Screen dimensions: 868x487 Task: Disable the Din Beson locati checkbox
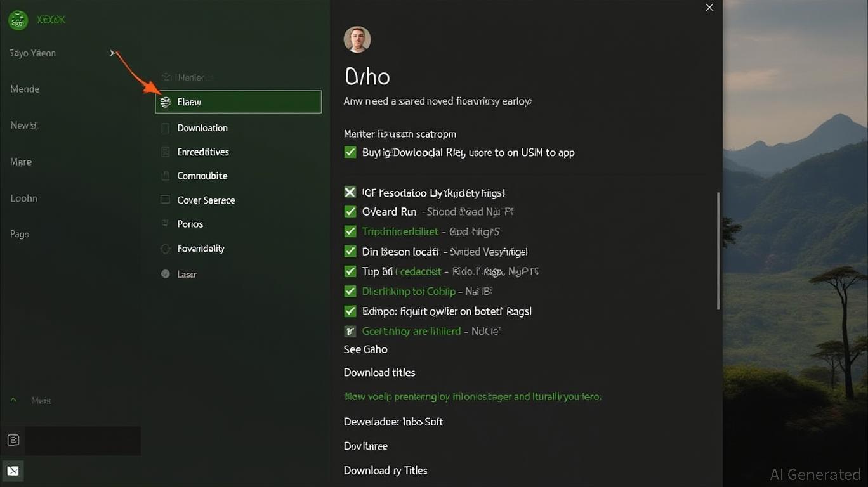click(350, 252)
